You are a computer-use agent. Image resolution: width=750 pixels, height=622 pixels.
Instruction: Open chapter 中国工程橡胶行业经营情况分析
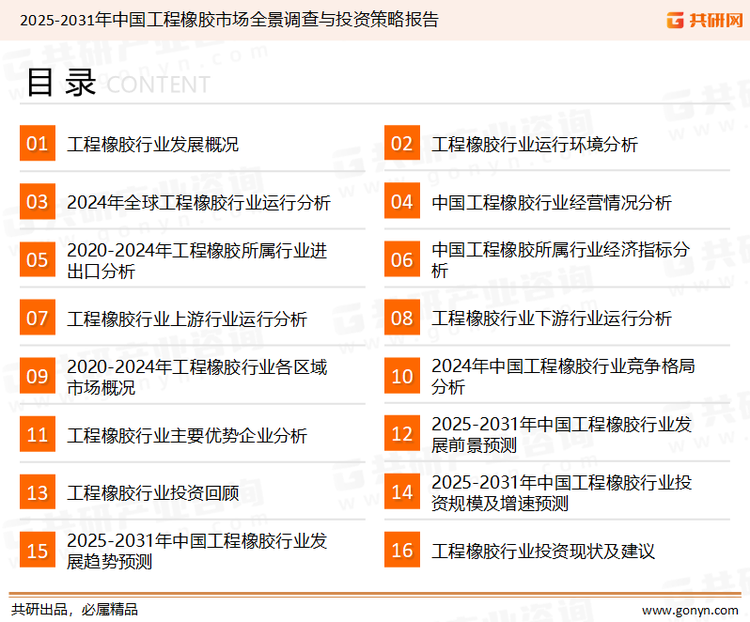pos(551,202)
